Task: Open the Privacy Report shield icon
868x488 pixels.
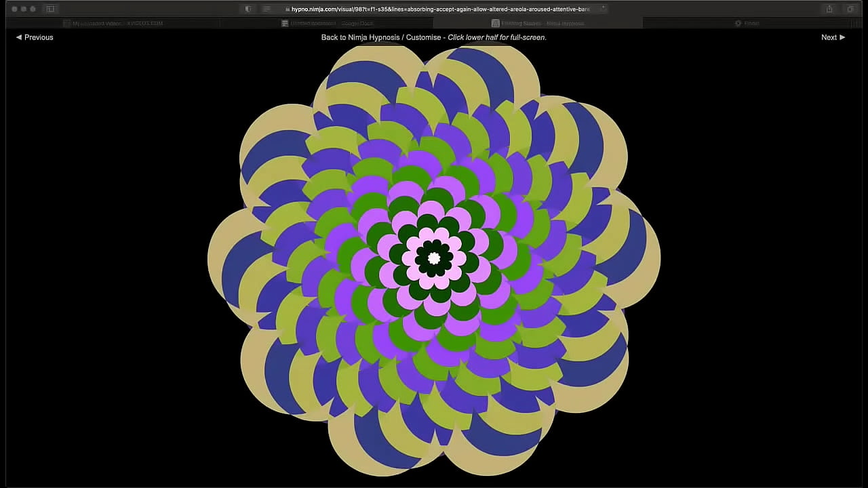Action: [248, 9]
